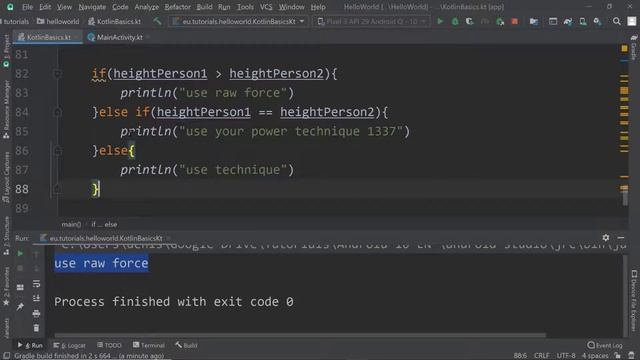This screenshot has width=640, height=360.
Task: Click the main() breadcrumb below the editor
Action: [x=71, y=224]
